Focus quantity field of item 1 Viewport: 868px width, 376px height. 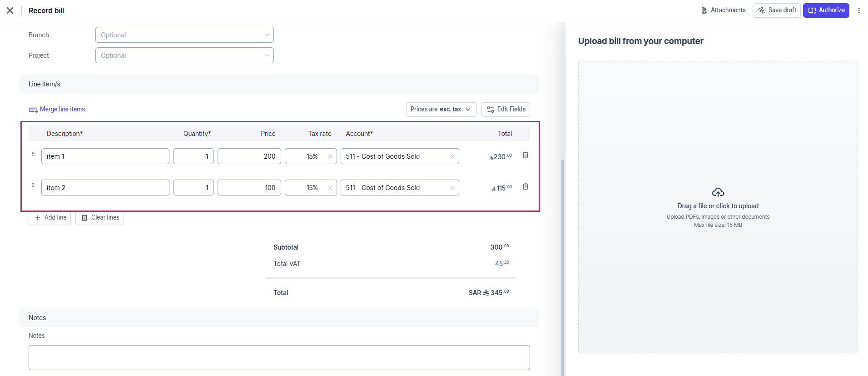click(193, 156)
